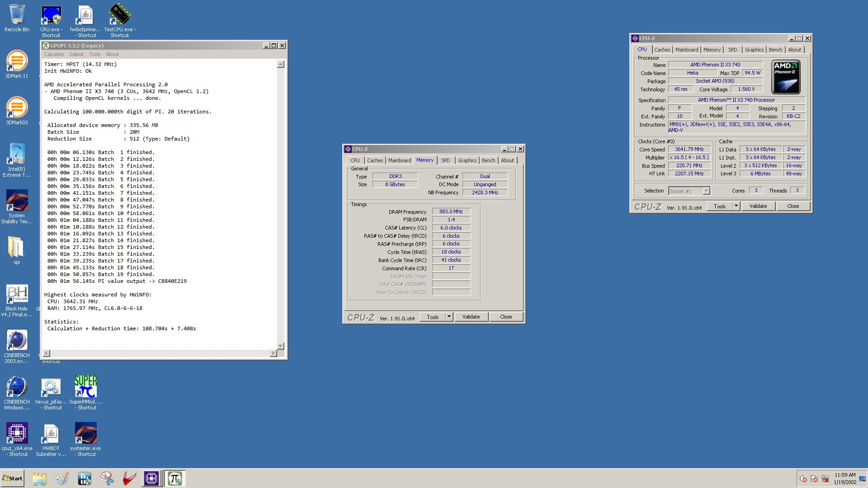Image resolution: width=868 pixels, height=488 pixels.
Task: Open the hwbotprime shortcut desktop icon
Action: (85, 21)
